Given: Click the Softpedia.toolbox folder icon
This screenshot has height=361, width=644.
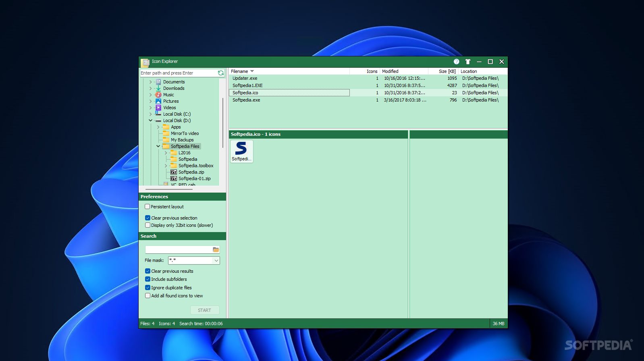Looking at the screenshot, I should [174, 166].
